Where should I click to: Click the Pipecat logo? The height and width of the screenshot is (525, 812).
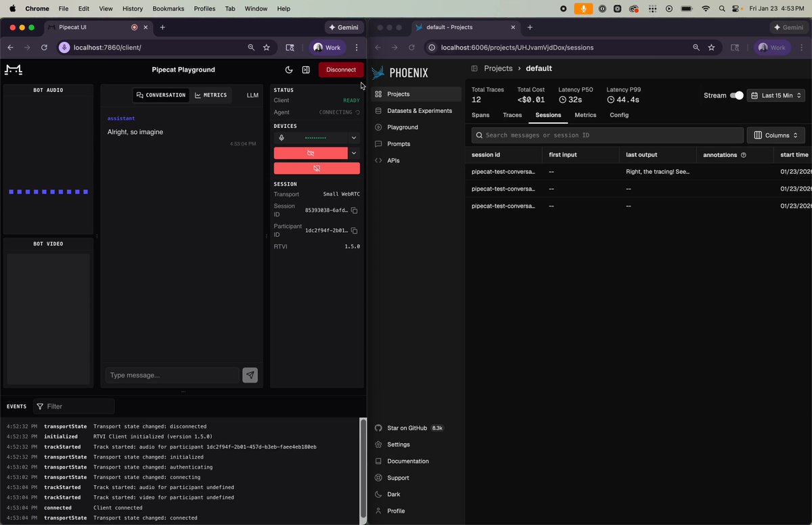click(13, 70)
